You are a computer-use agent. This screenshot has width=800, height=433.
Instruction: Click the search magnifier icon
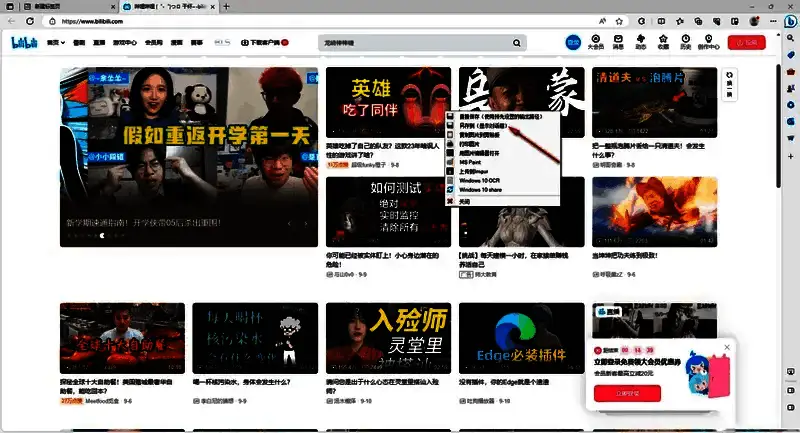pyautogui.click(x=517, y=43)
